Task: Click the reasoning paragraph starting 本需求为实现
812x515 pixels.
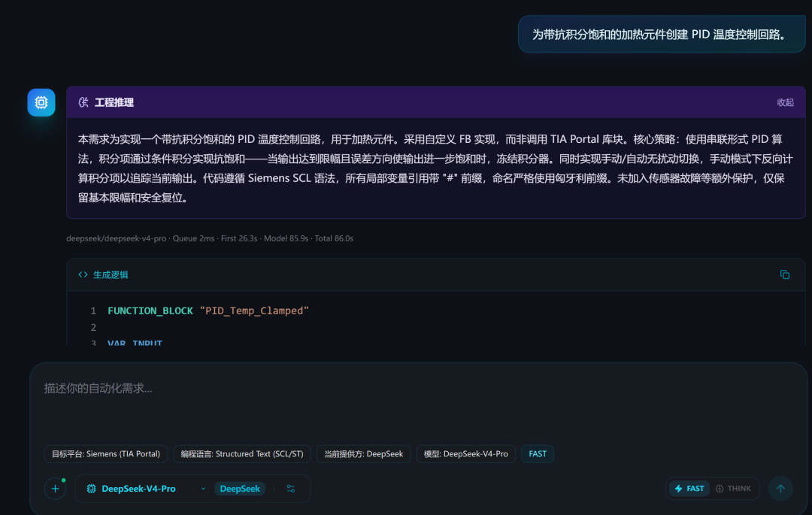Action: [x=435, y=168]
